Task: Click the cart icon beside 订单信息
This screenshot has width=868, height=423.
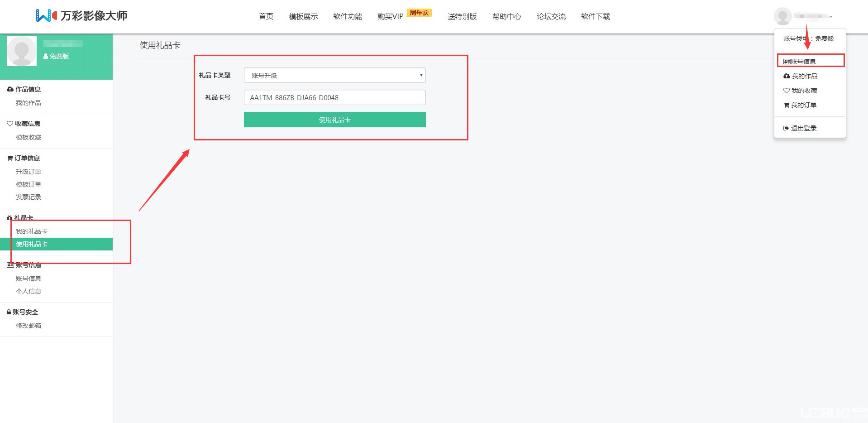Action: tap(10, 158)
